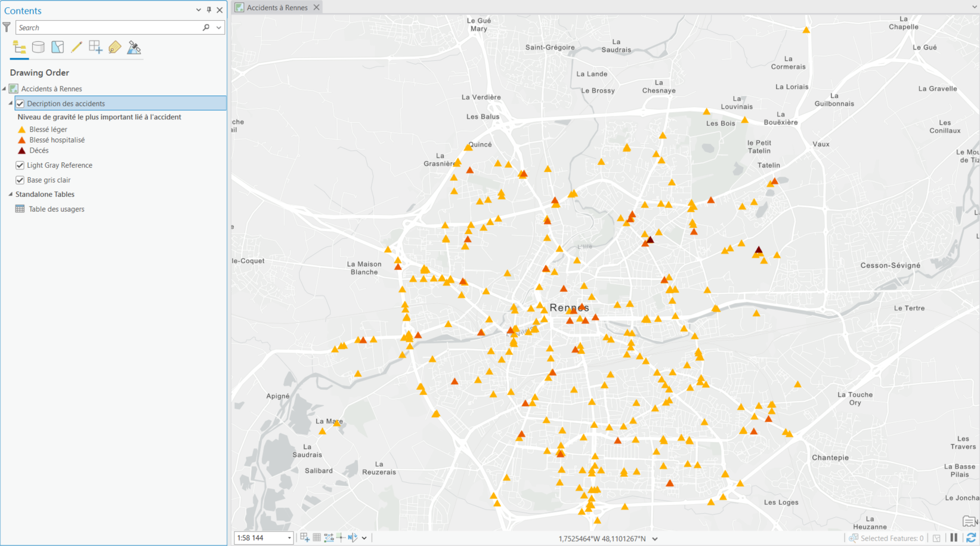Choose the List By Snapping icon
The image size is (980, 546).
[x=95, y=48]
